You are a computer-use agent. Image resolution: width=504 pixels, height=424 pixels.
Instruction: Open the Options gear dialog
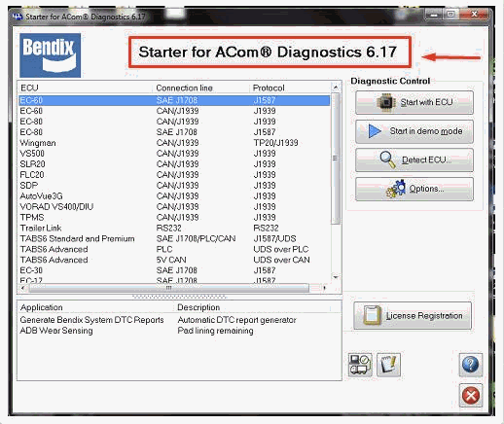(414, 189)
